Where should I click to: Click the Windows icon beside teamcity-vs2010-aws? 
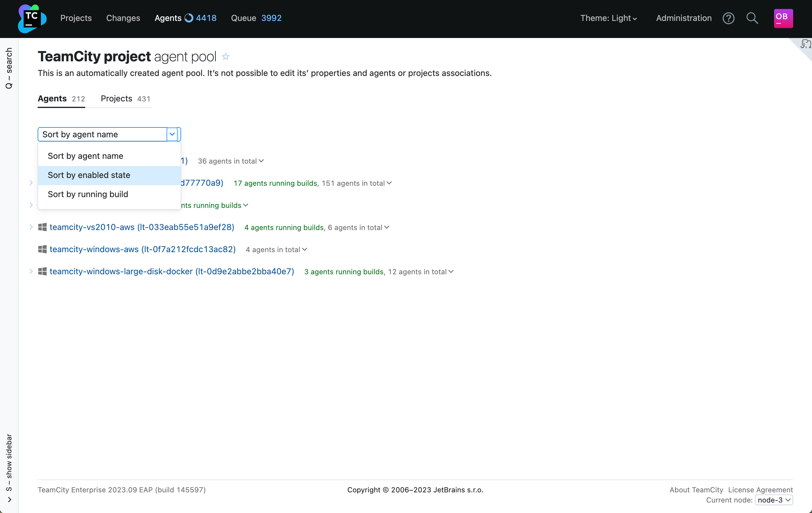[42, 227]
